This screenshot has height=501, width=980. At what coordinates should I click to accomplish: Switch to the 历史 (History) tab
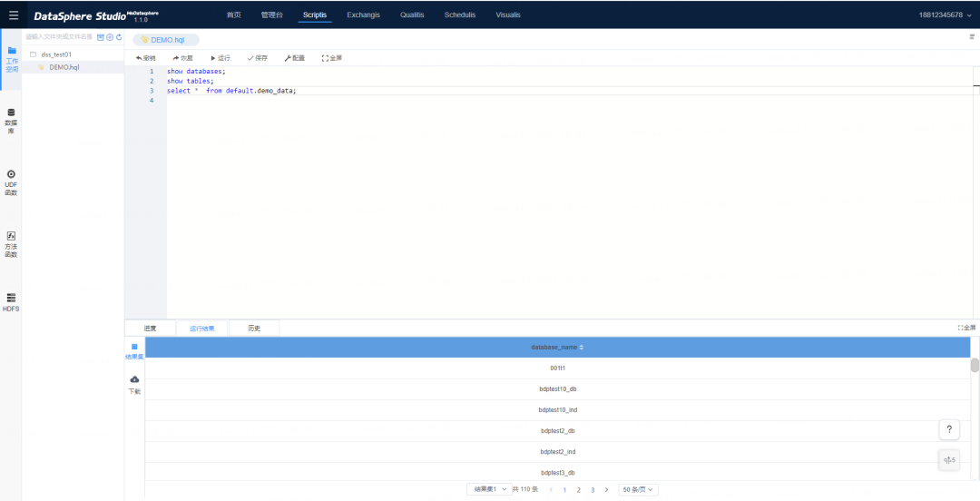254,329
